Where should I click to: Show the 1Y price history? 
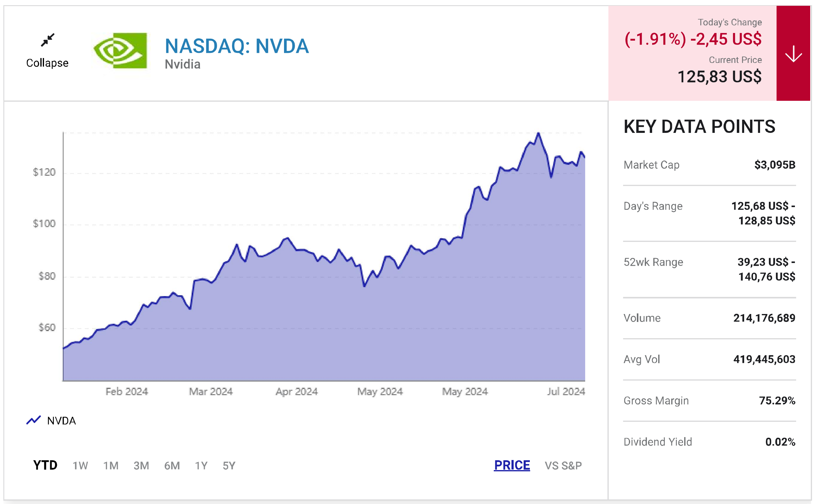(x=201, y=466)
